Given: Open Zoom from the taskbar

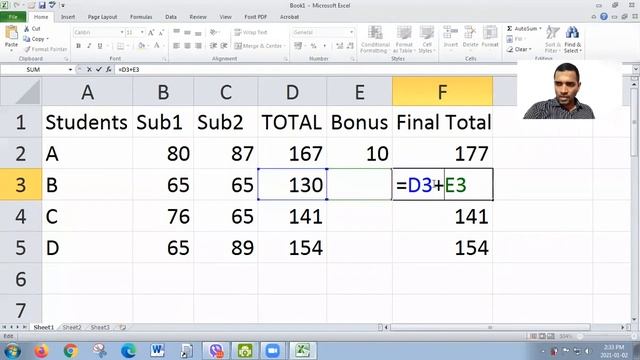Looking at the screenshot, I should 273,351.
